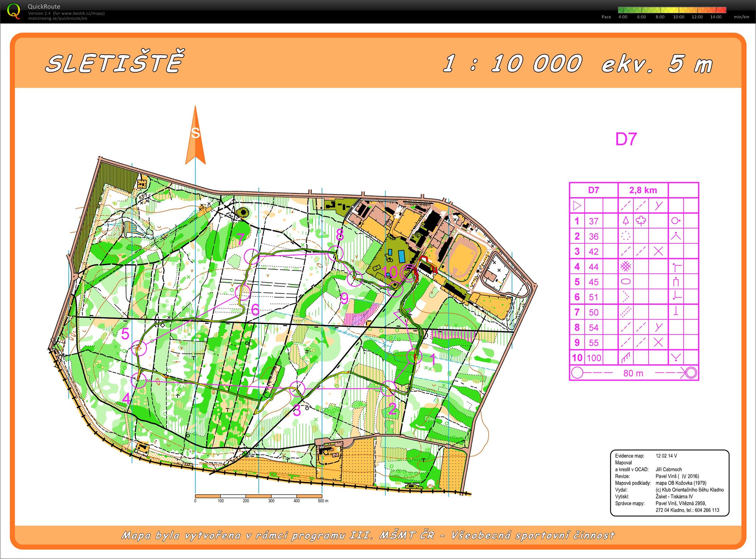Click the chevron dotted symbol in table row 6
Viewport: 756px width, 559px height.
(626, 296)
